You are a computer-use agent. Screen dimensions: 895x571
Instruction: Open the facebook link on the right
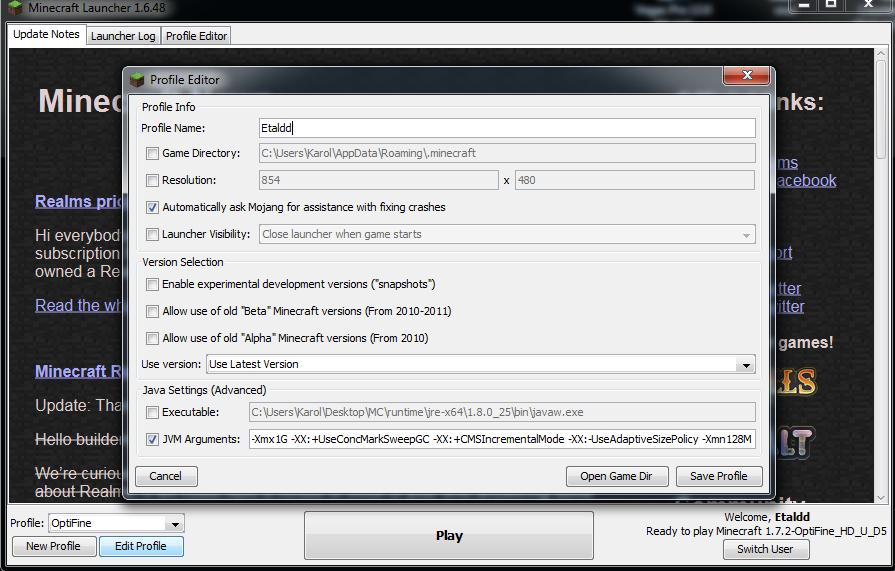(x=806, y=181)
